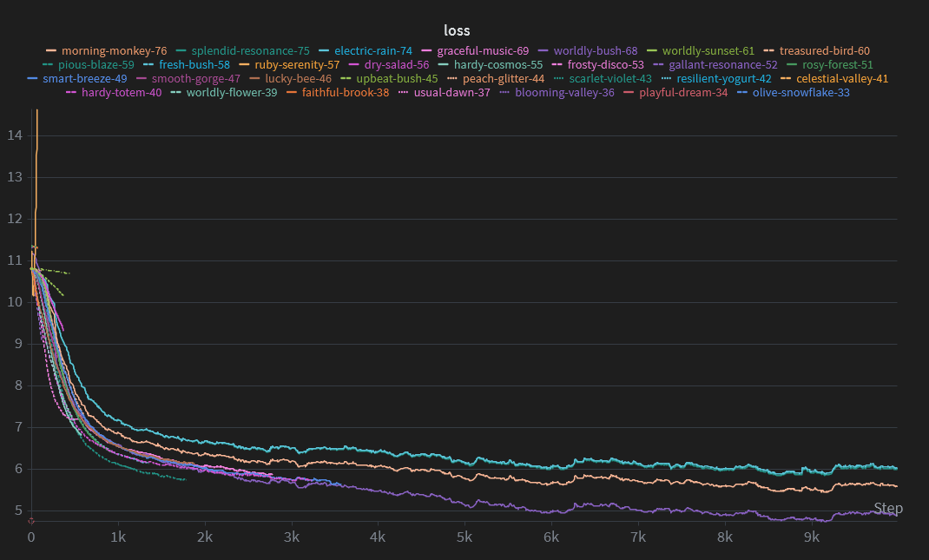
Task: Click the 14 tick on y-axis
Action: pyautogui.click(x=14, y=135)
